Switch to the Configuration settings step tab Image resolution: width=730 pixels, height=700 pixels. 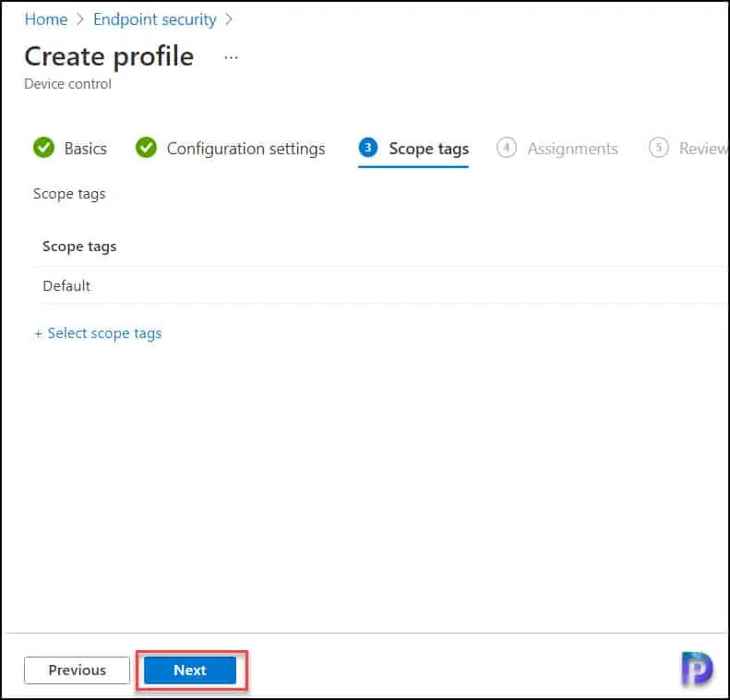pos(230,148)
